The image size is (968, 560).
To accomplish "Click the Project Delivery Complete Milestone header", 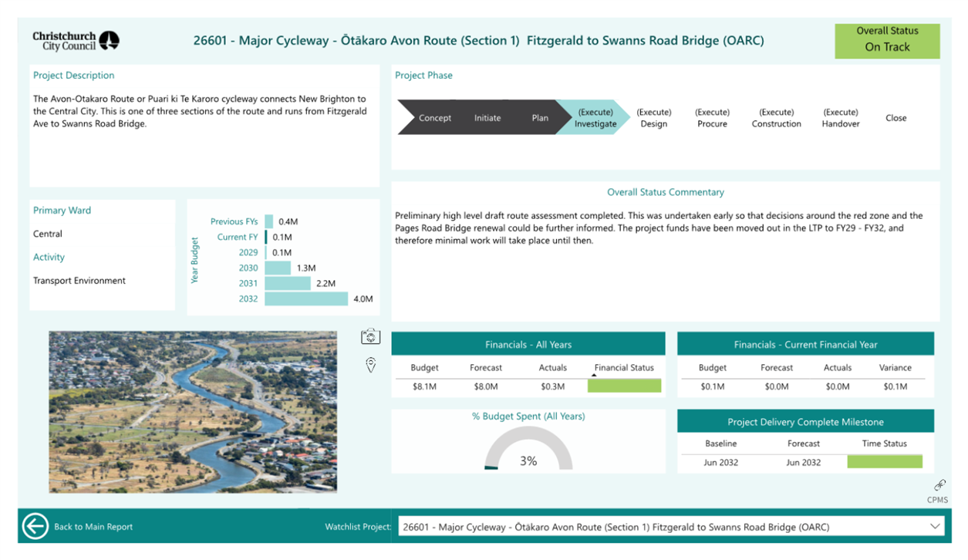I will coord(805,421).
